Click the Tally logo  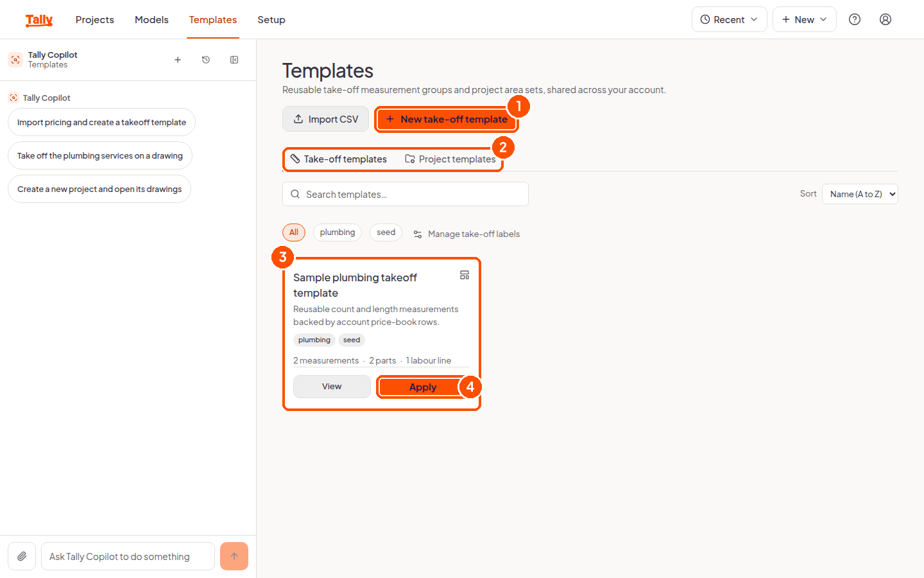click(39, 20)
